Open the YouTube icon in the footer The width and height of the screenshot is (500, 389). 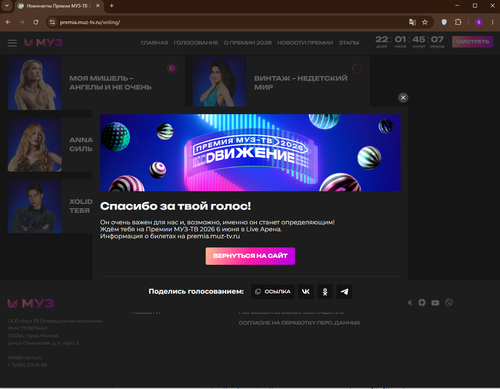(435, 303)
